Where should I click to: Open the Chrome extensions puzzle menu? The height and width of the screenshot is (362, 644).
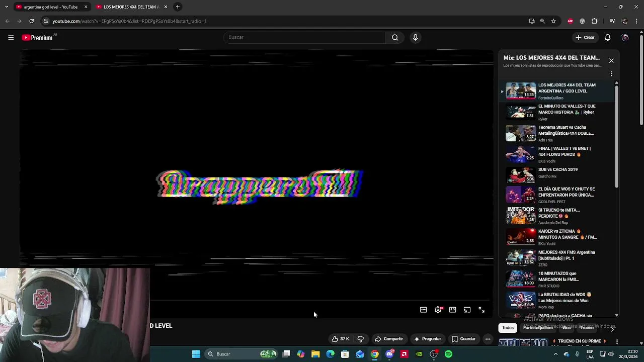tap(595, 21)
